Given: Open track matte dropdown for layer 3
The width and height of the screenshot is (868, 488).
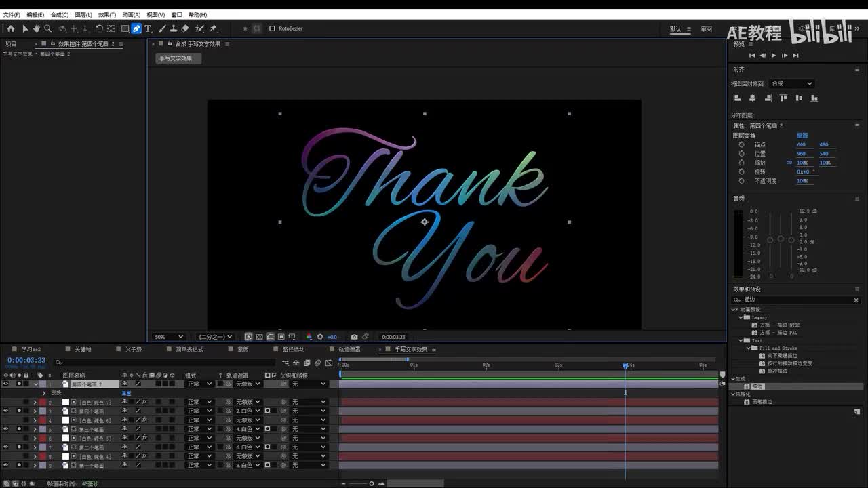Looking at the screenshot, I should (248, 411).
